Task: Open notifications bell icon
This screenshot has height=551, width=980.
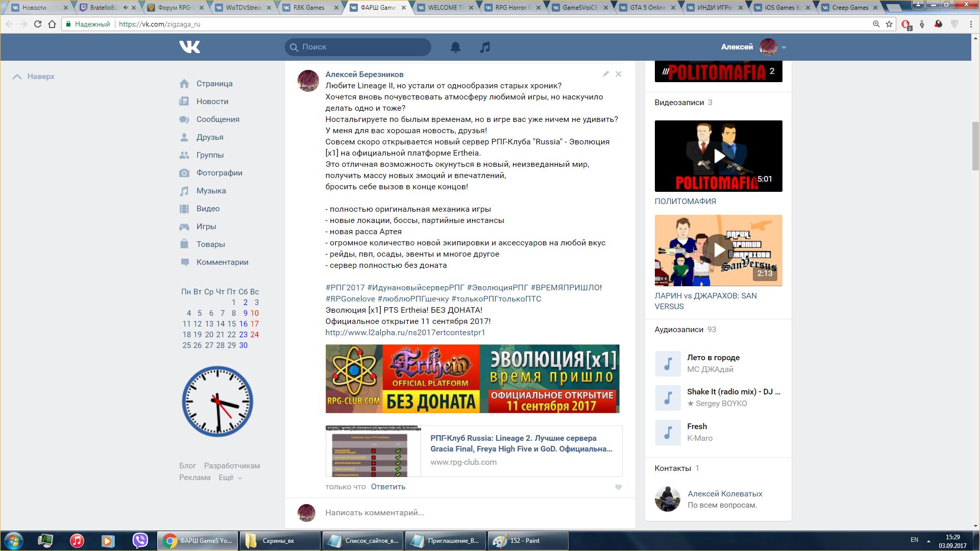Action: click(455, 47)
